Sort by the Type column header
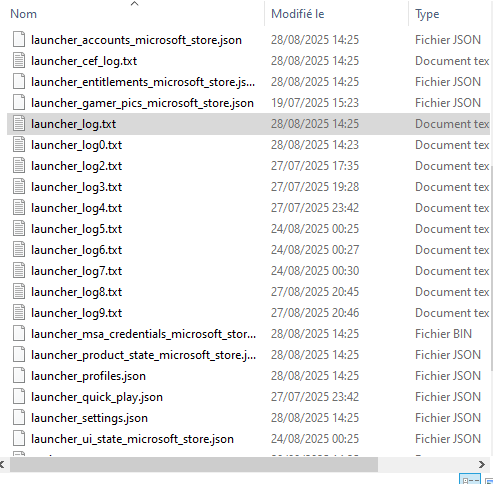The image size is (493, 484). pos(427,14)
